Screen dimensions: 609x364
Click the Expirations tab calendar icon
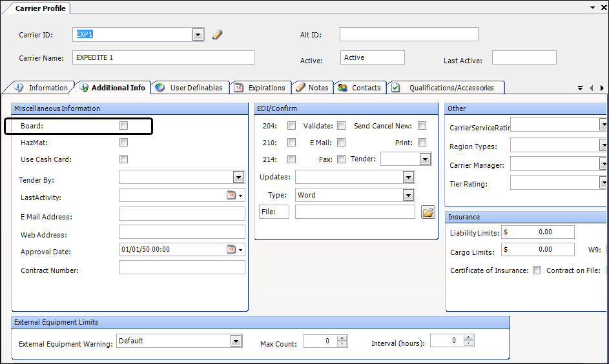pos(238,88)
